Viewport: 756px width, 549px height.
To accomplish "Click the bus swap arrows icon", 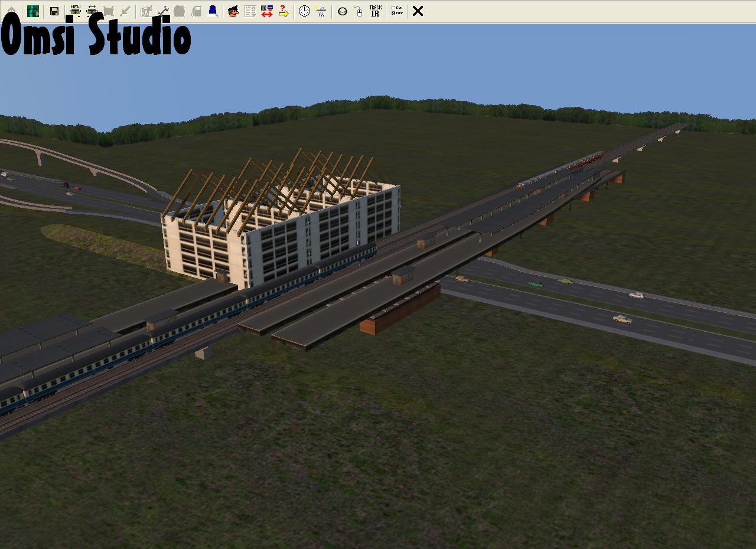I will (x=92, y=11).
